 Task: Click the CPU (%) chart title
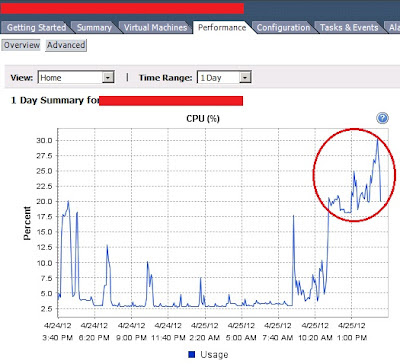[203, 119]
